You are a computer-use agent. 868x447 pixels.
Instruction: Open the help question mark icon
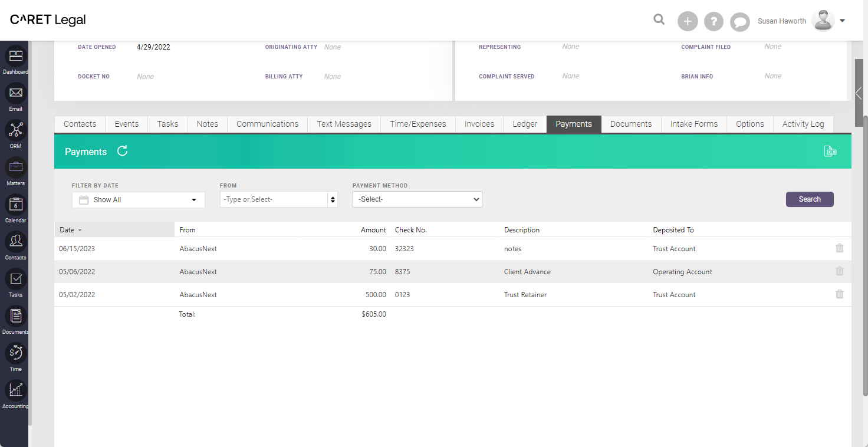coord(714,22)
